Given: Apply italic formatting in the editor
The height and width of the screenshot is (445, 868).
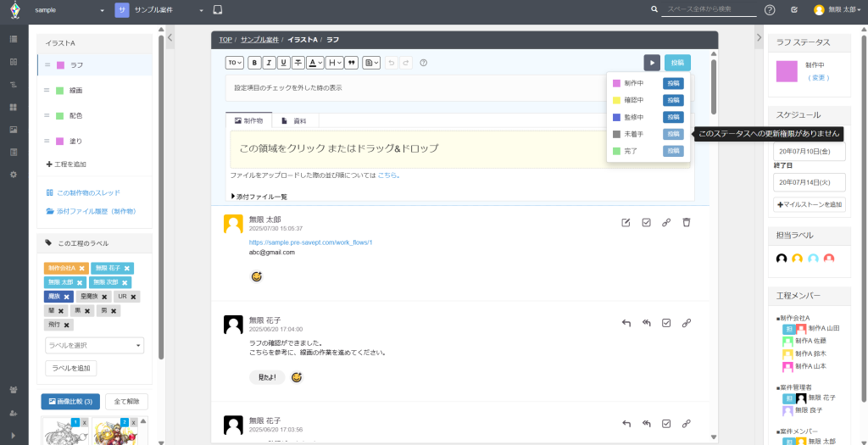Looking at the screenshot, I should tap(268, 63).
